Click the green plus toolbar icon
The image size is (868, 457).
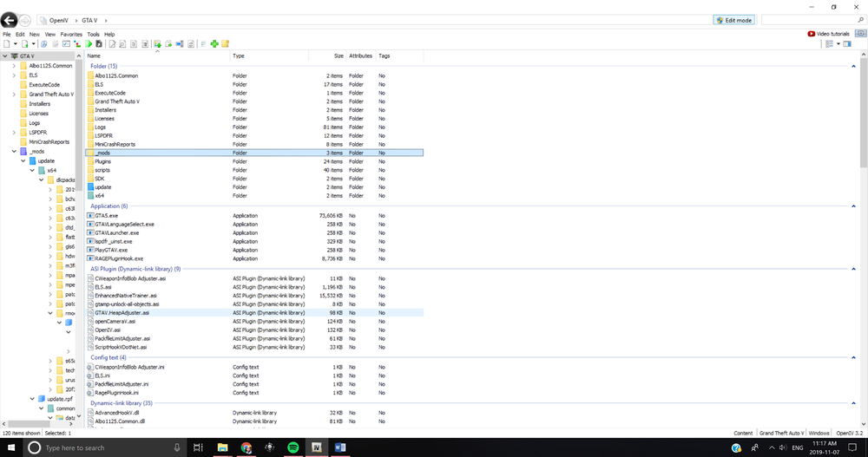tap(214, 43)
